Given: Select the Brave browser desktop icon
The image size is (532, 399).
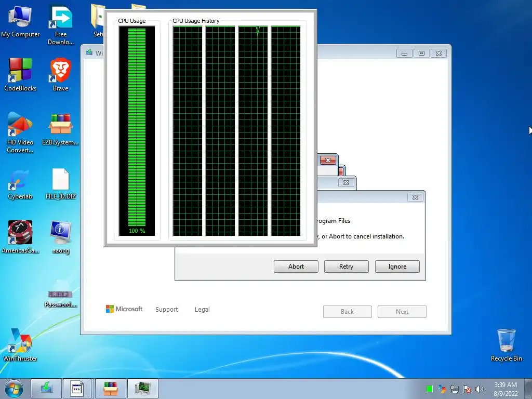Looking at the screenshot, I should click(x=60, y=75).
